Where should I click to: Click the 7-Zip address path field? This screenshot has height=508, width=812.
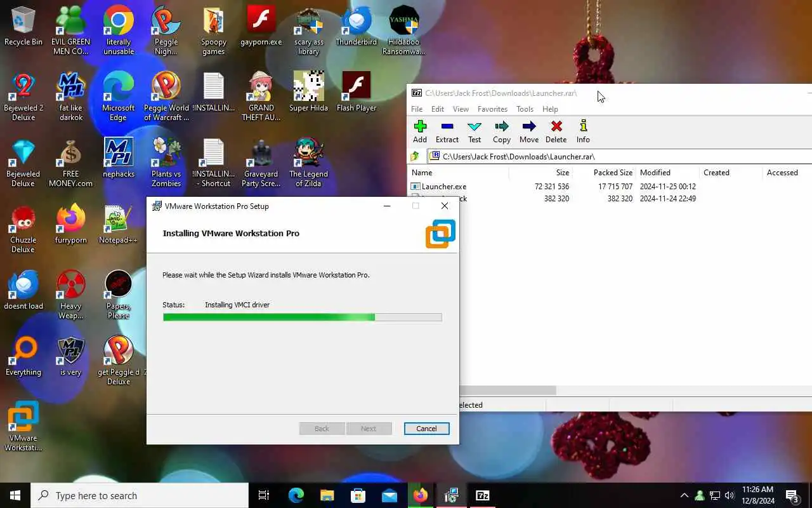coord(620,156)
